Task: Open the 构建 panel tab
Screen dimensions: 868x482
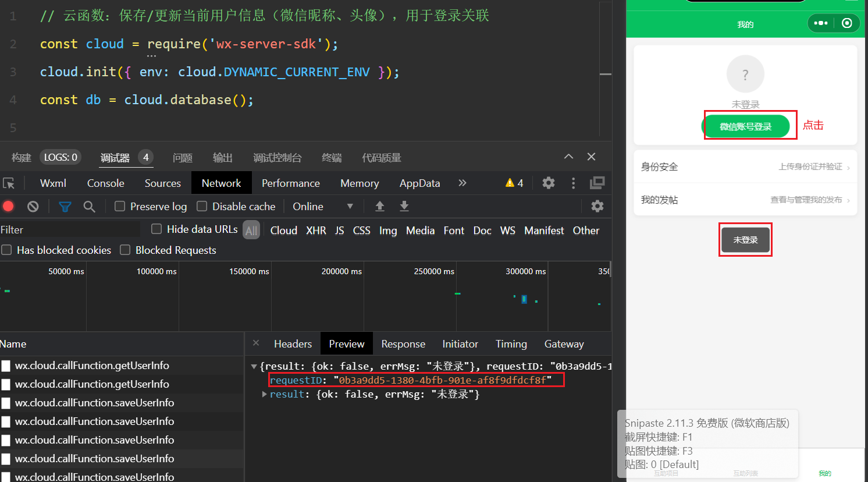Action: [21, 157]
